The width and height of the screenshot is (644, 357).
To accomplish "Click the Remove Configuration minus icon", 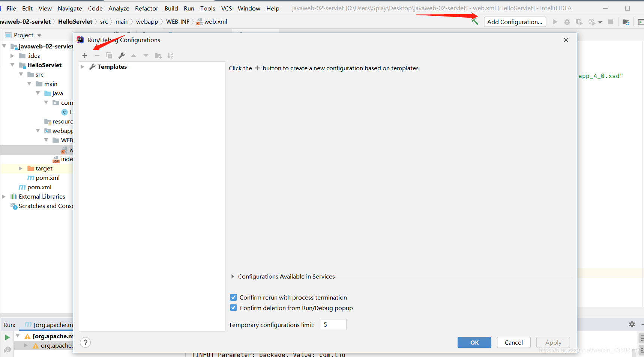I will 97,56.
